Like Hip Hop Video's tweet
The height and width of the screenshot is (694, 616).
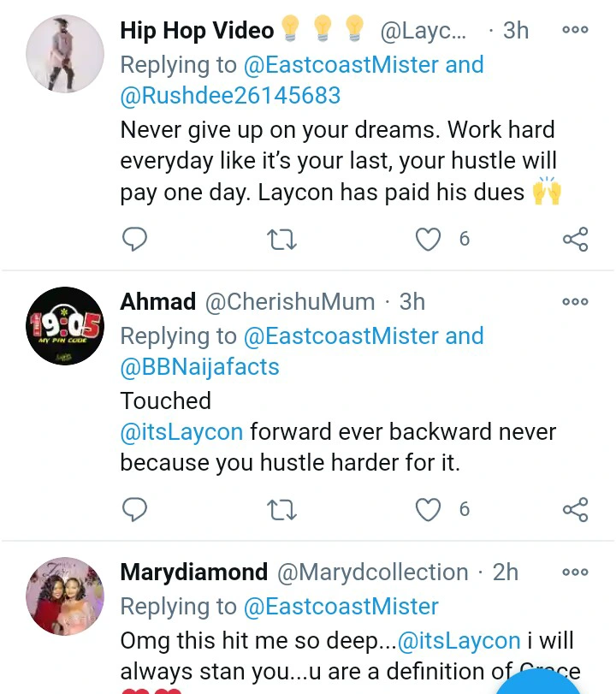428,239
